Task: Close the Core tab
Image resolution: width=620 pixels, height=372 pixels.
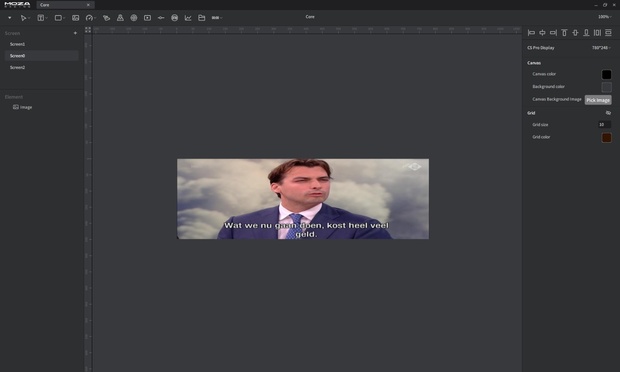Action: coord(88,5)
